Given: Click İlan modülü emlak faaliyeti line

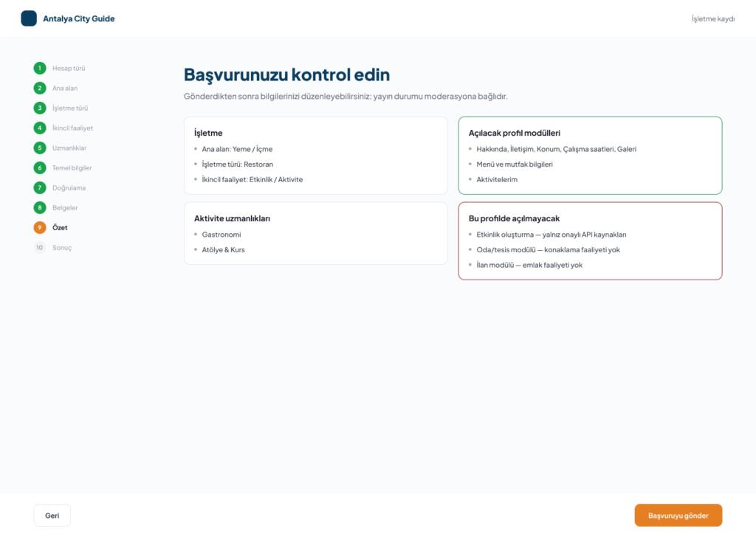Looking at the screenshot, I should (x=529, y=265).
